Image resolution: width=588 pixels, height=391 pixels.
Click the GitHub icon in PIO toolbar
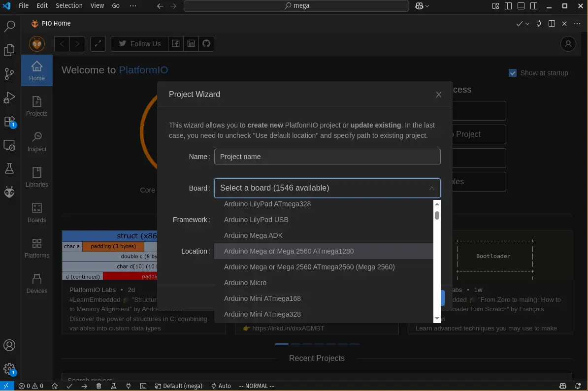pos(206,44)
